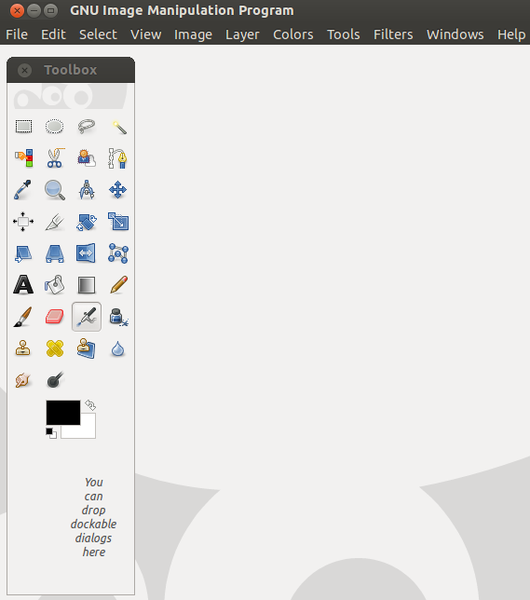Open the Image menu

193,35
